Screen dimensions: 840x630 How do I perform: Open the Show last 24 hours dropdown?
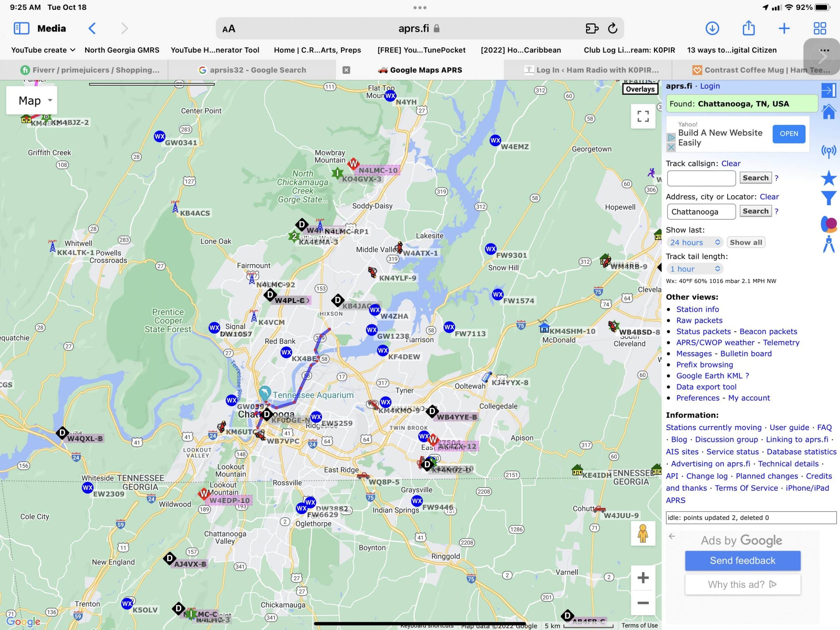(695, 242)
